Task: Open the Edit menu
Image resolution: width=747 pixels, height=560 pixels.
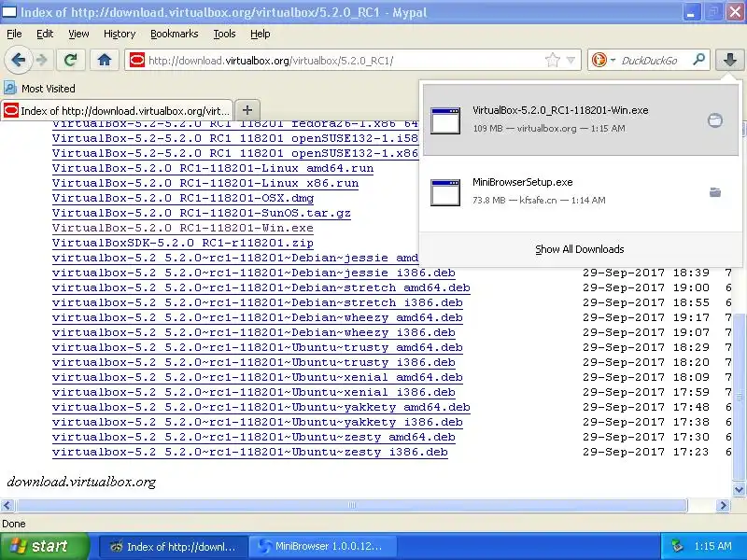Action: point(45,34)
